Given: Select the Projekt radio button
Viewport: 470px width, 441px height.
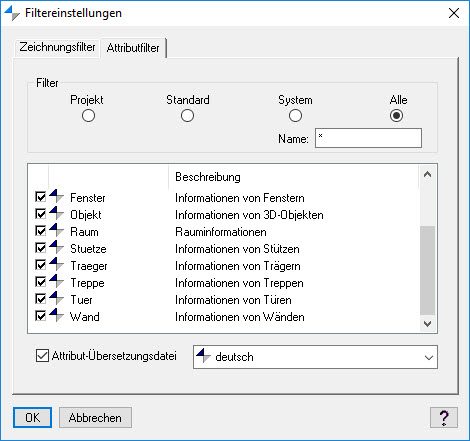Looking at the screenshot, I should (x=88, y=116).
